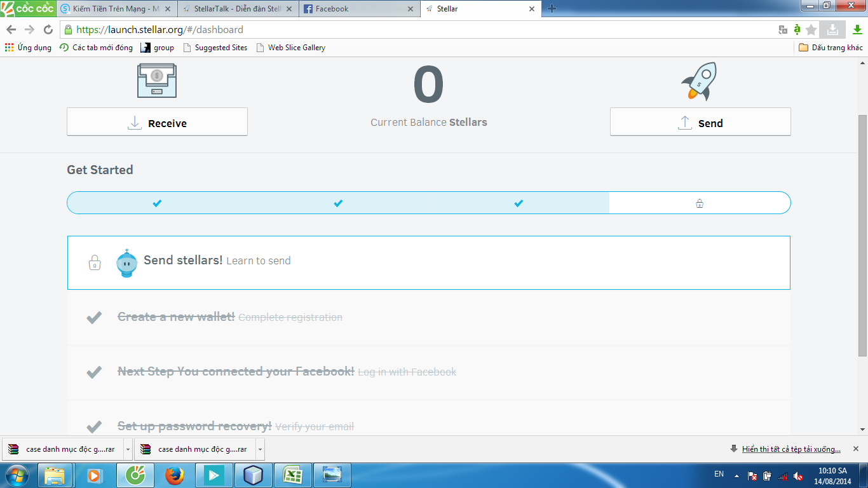Viewport: 868px width, 488px height.
Task: Click the checkmark beside Create a new wallet
Action: pyautogui.click(x=94, y=317)
